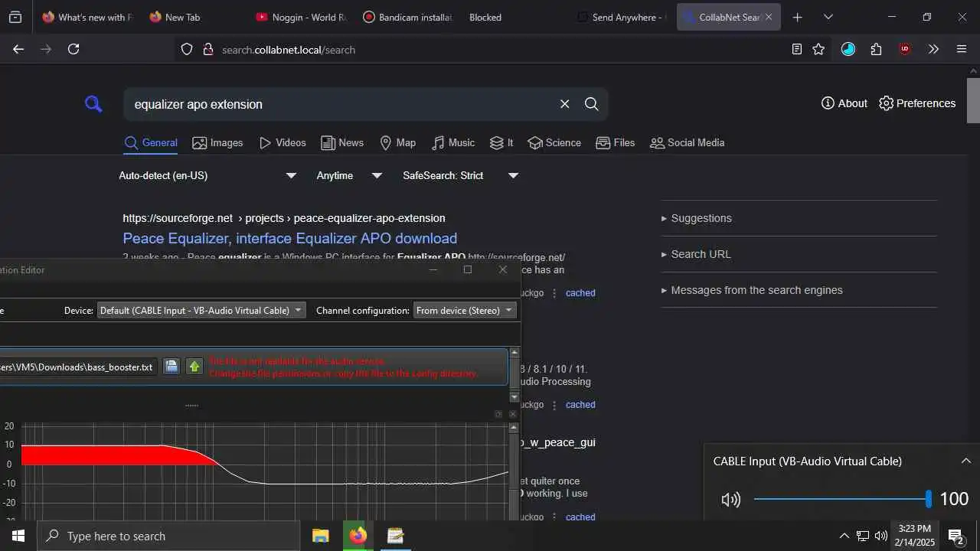Open the Firefox View icon
This screenshot has height=551, width=980.
pyautogui.click(x=15, y=17)
